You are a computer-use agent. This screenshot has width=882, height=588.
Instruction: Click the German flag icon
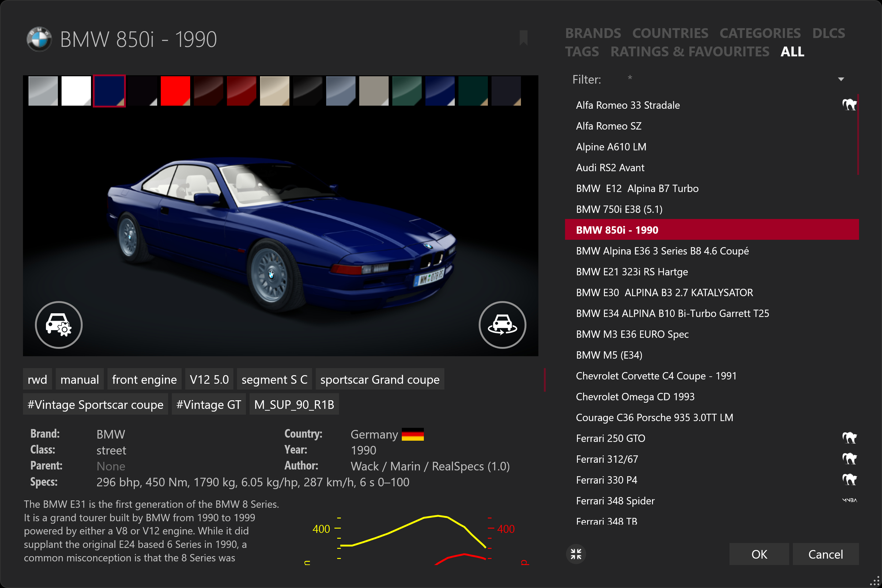point(413,434)
